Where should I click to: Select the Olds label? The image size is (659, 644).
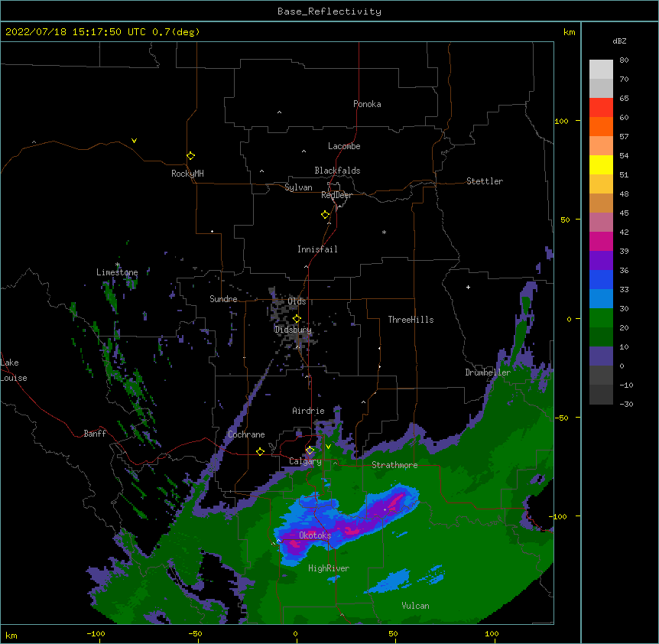[297, 301]
